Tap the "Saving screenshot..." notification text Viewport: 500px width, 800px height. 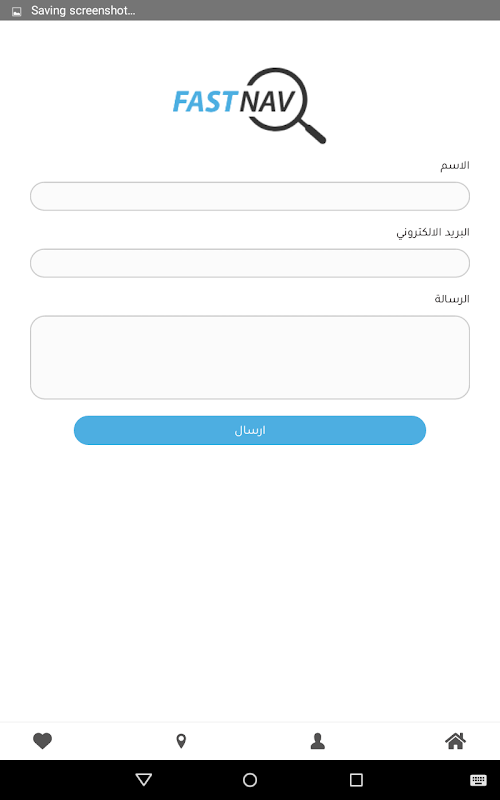click(x=83, y=11)
